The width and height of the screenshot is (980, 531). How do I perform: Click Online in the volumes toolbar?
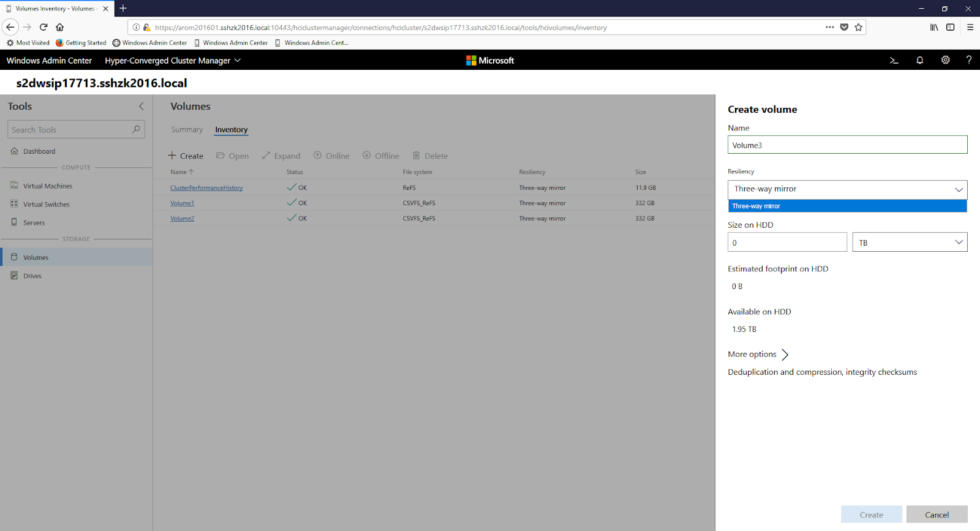[331, 156]
